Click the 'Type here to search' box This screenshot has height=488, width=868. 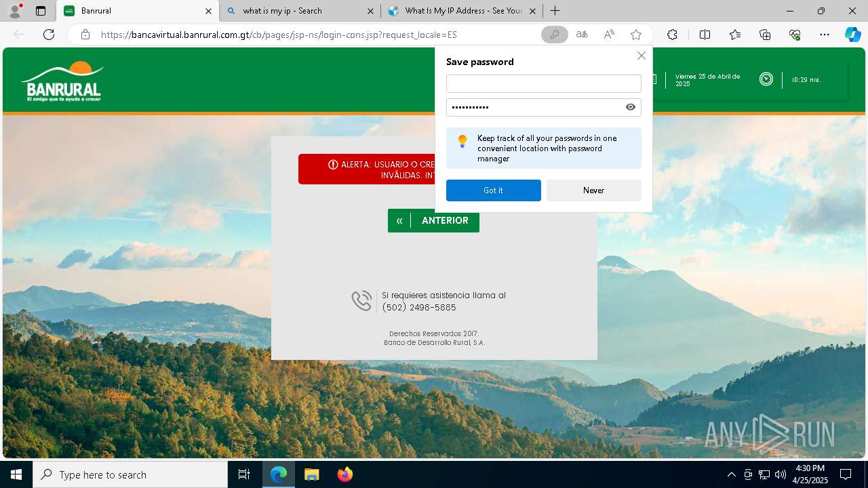coord(130,474)
